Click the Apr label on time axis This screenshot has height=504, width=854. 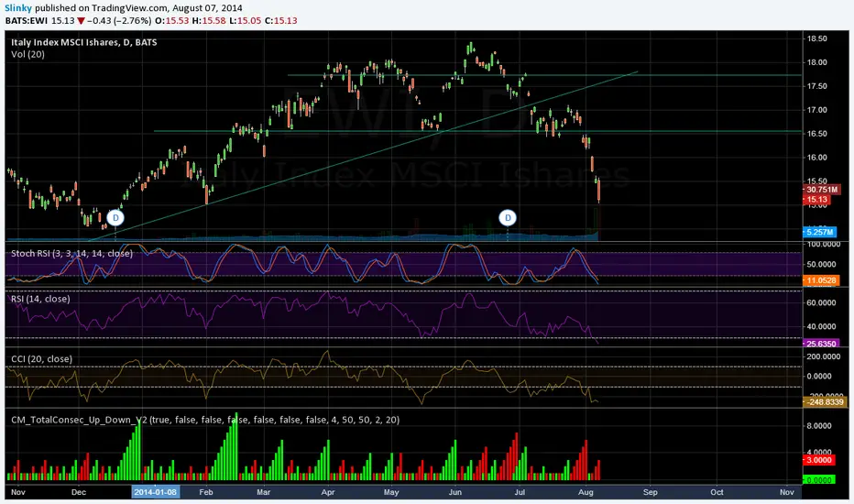[x=328, y=492]
